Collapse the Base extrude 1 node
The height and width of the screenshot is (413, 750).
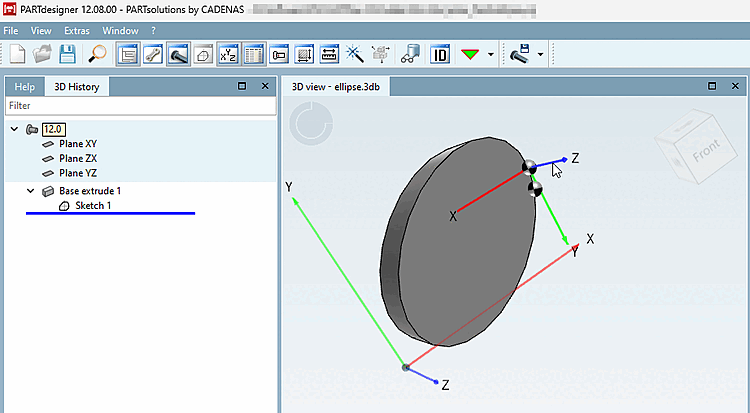click(31, 191)
